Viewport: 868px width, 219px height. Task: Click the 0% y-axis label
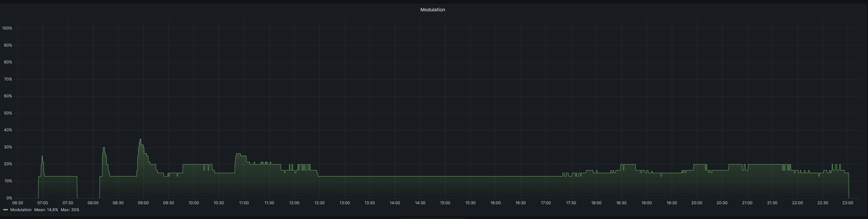(x=9, y=198)
